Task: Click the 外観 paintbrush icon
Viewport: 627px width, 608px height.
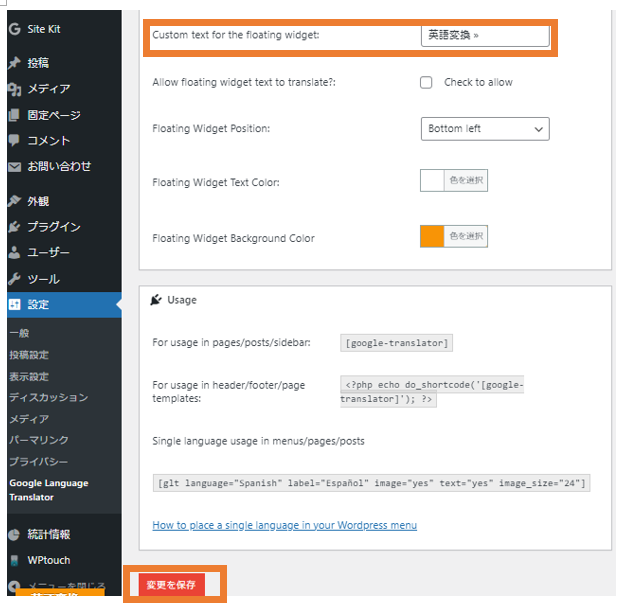Action: tap(14, 201)
